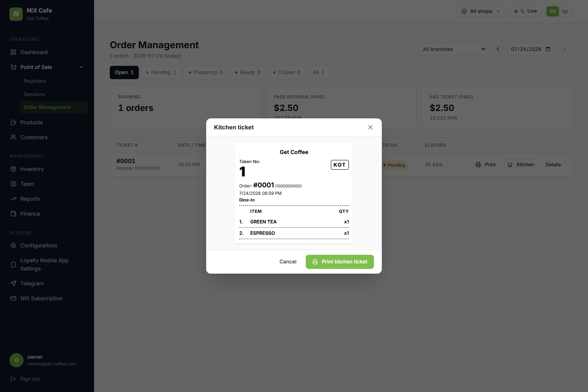Open the All shops dropdown
The image size is (588, 392).
click(x=481, y=11)
